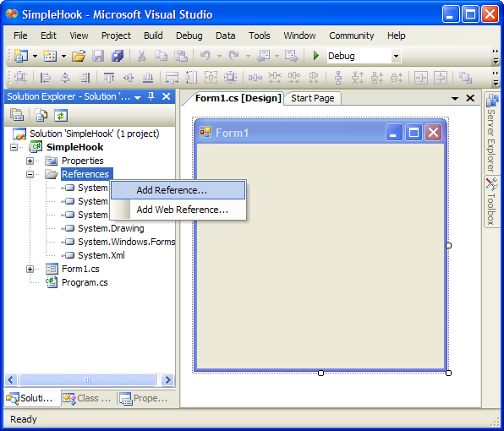Click the Align Rights layout icon
The image size is (504, 431).
[x=85, y=78]
